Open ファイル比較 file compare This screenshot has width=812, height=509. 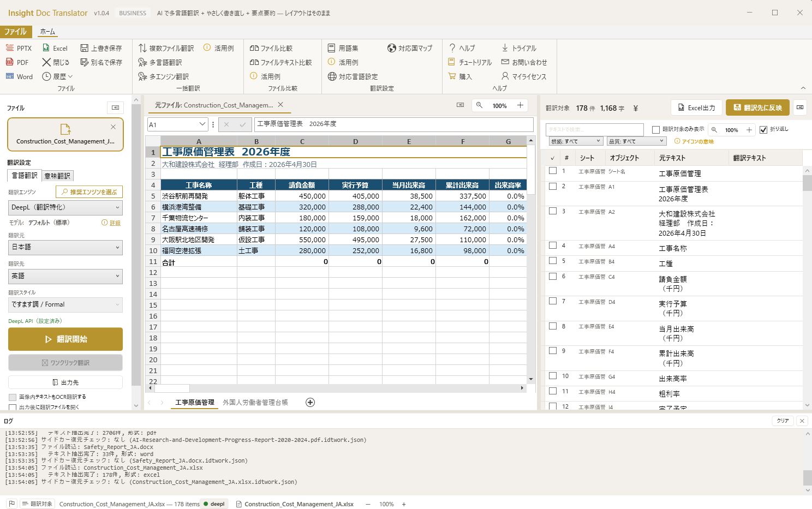coord(271,48)
